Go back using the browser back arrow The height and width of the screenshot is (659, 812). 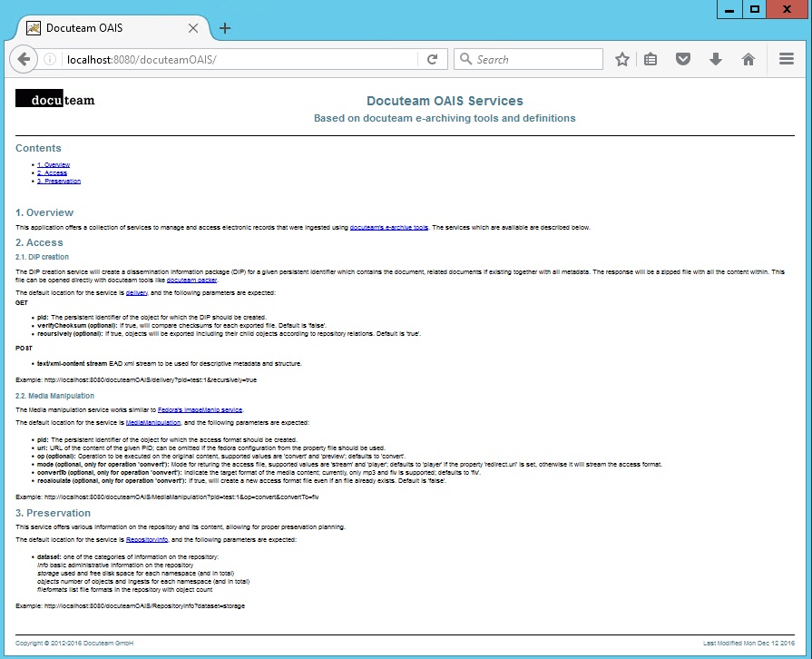click(x=24, y=60)
